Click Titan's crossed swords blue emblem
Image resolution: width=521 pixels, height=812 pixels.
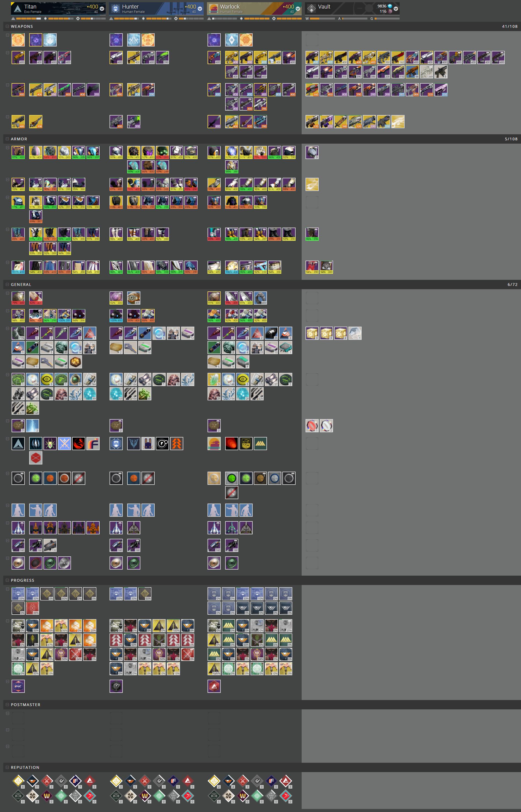tap(64, 444)
